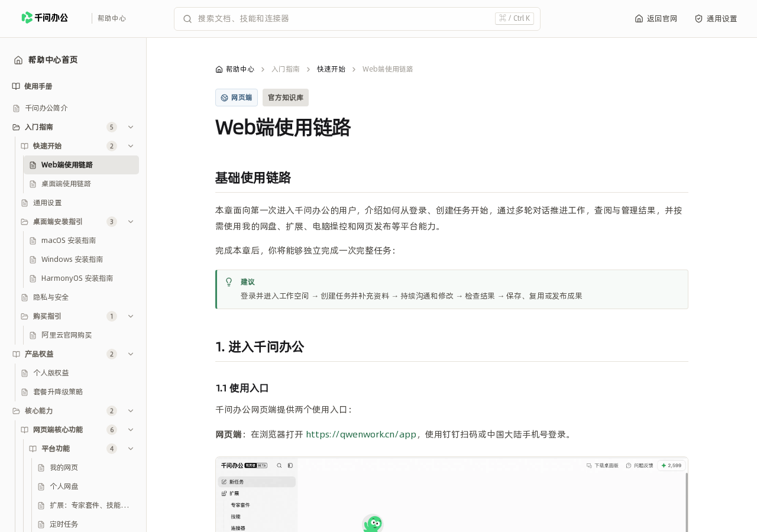Screen dimensions: 757x532
Task: Click the count badge 6 beside 网页端核心功能
Action: (112, 430)
